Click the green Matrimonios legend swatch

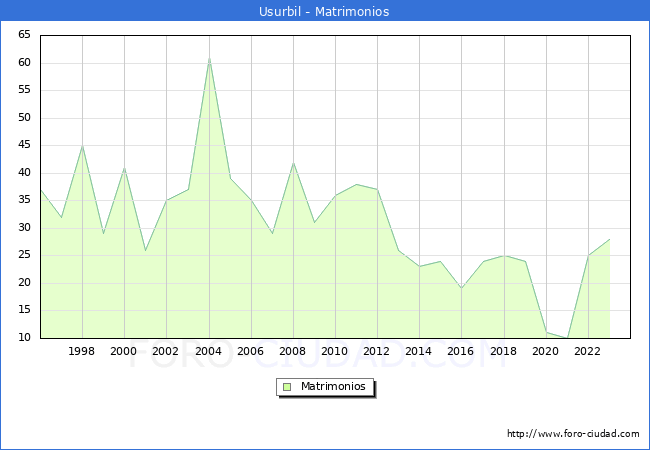[x=287, y=386]
